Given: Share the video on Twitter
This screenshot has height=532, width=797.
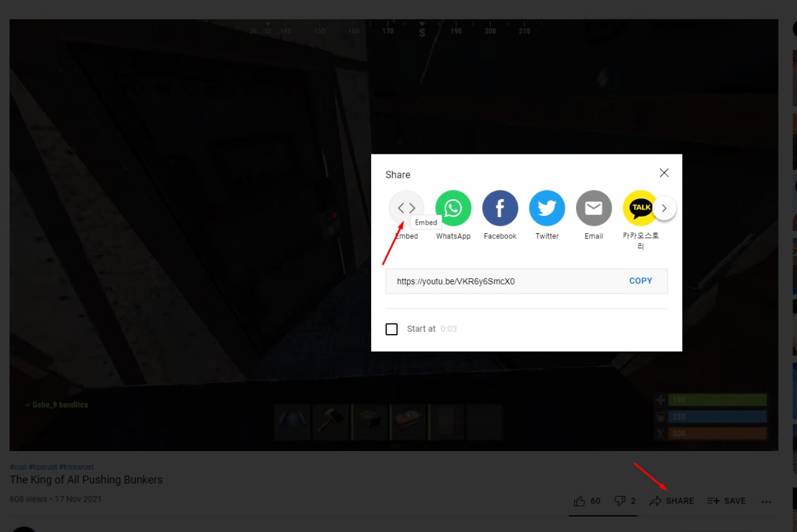Looking at the screenshot, I should point(547,208).
